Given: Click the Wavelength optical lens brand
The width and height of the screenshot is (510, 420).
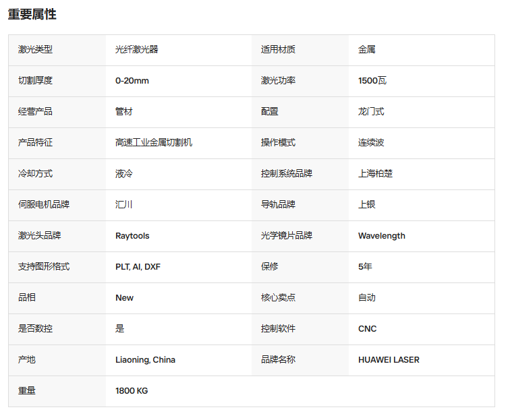Looking at the screenshot, I should coord(382,236).
